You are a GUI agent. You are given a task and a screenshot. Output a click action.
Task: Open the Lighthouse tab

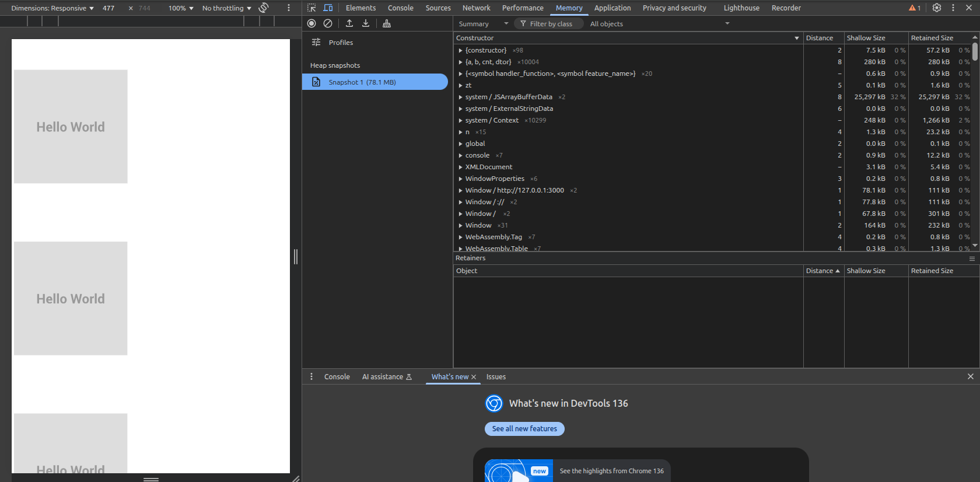pos(741,8)
